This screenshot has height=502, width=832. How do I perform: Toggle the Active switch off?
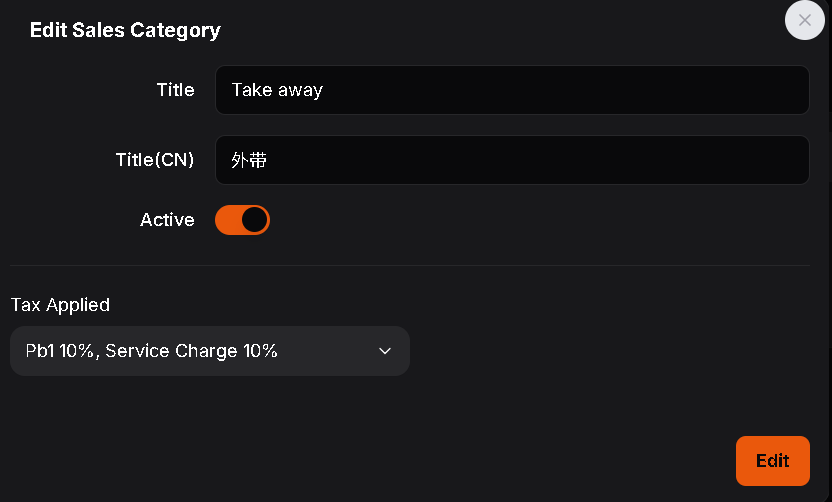click(242, 220)
